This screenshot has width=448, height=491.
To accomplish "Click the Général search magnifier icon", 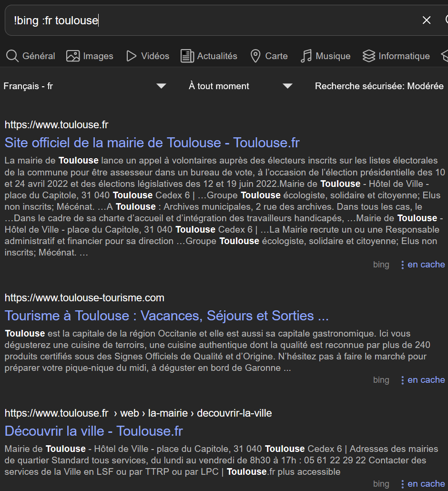I will tap(12, 56).
